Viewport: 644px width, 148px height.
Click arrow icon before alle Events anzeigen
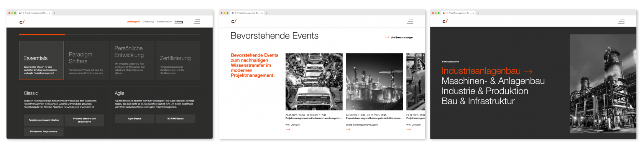387,37
